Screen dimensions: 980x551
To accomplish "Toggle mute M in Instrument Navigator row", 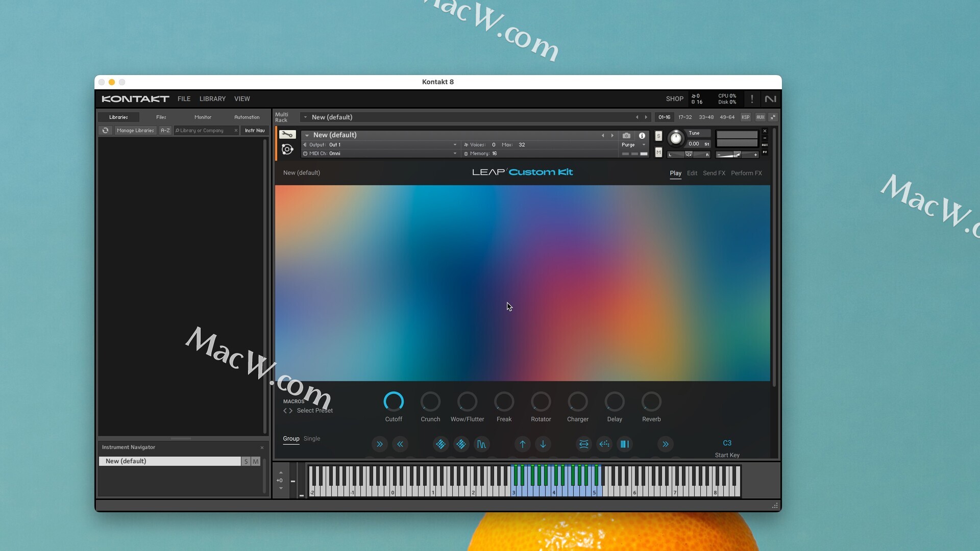I will pos(256,461).
